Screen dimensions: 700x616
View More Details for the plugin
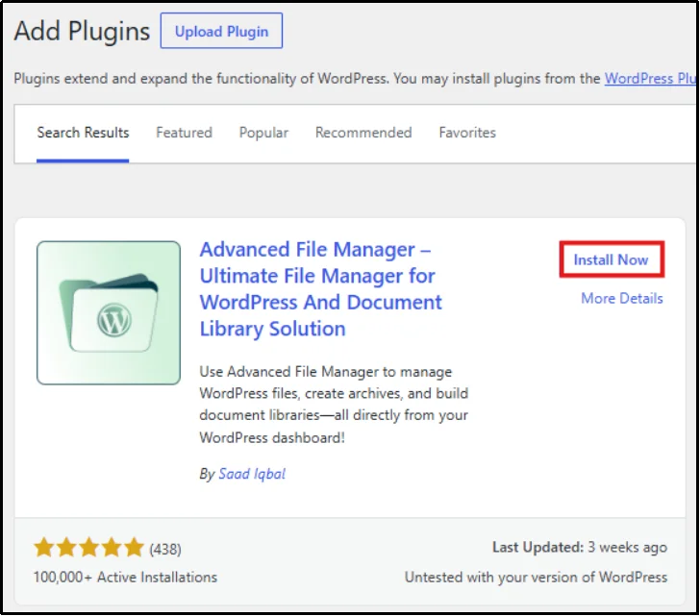622,298
